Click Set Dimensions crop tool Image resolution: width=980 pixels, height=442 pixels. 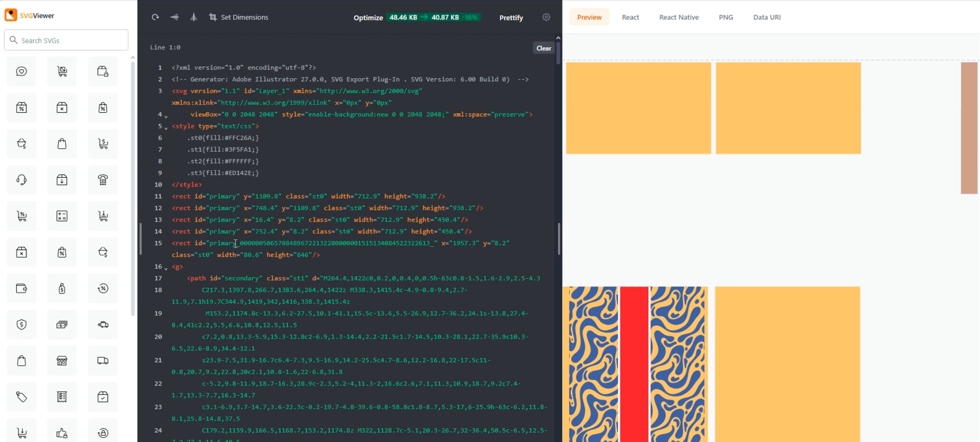click(238, 17)
